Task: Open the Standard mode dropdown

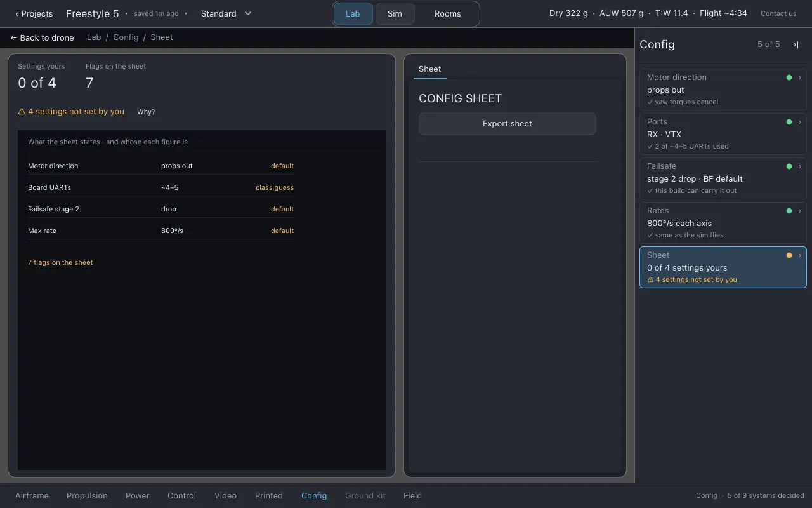Action: click(226, 13)
